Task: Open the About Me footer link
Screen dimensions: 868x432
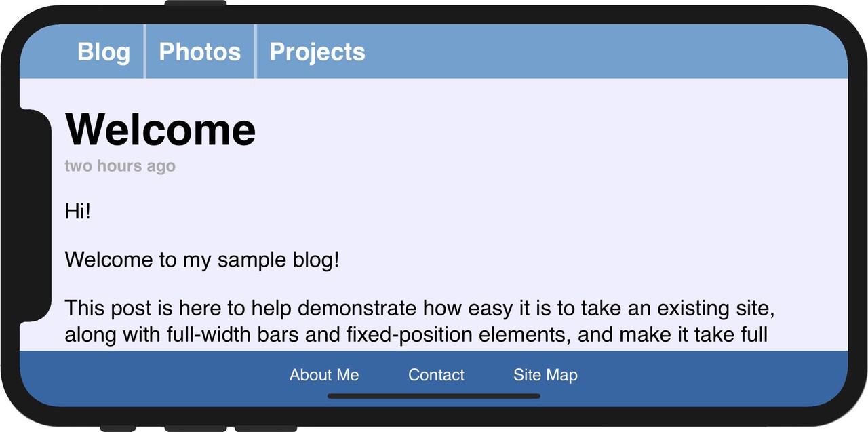Action: (324, 375)
